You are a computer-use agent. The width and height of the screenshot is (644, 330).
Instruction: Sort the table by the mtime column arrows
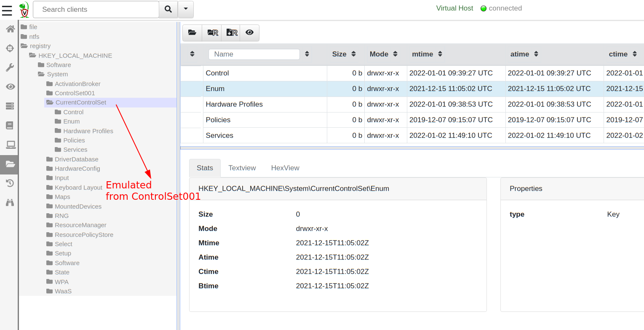coord(440,54)
